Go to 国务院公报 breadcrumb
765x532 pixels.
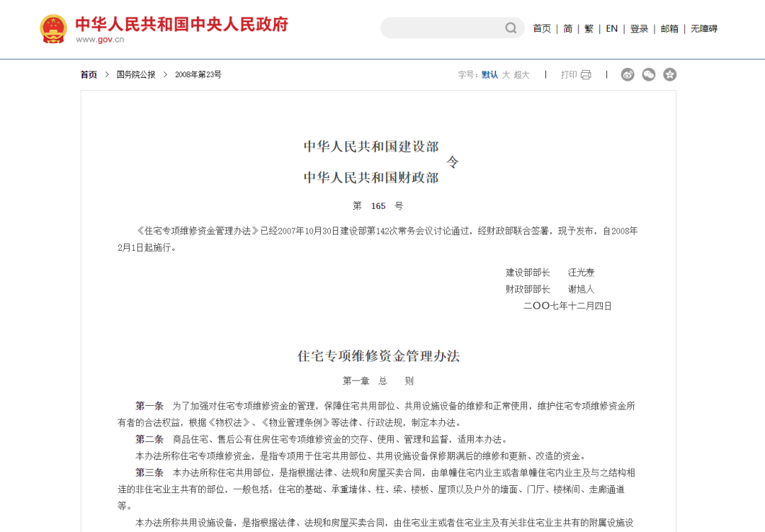pos(135,74)
